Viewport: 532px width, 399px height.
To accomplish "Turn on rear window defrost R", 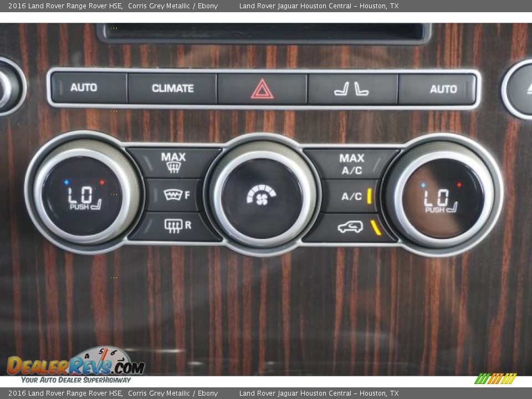I will (176, 226).
